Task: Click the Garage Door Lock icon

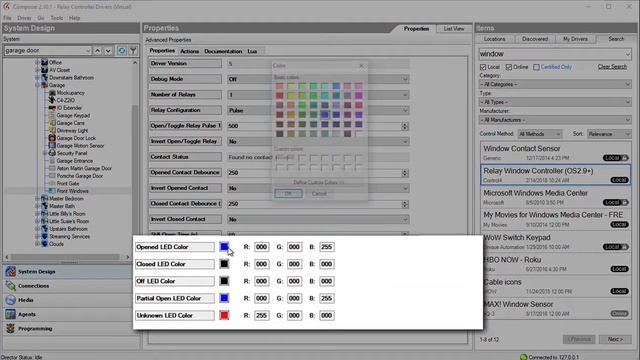Action: 52,138
